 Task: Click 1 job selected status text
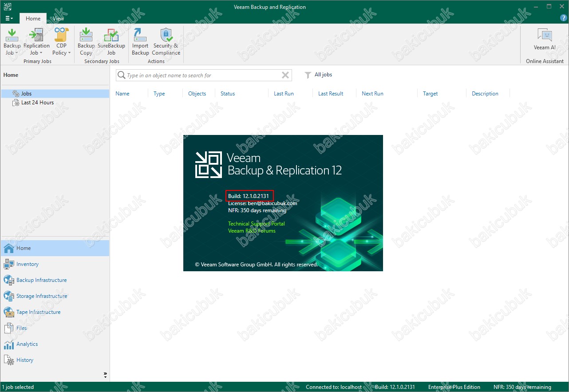(x=18, y=387)
